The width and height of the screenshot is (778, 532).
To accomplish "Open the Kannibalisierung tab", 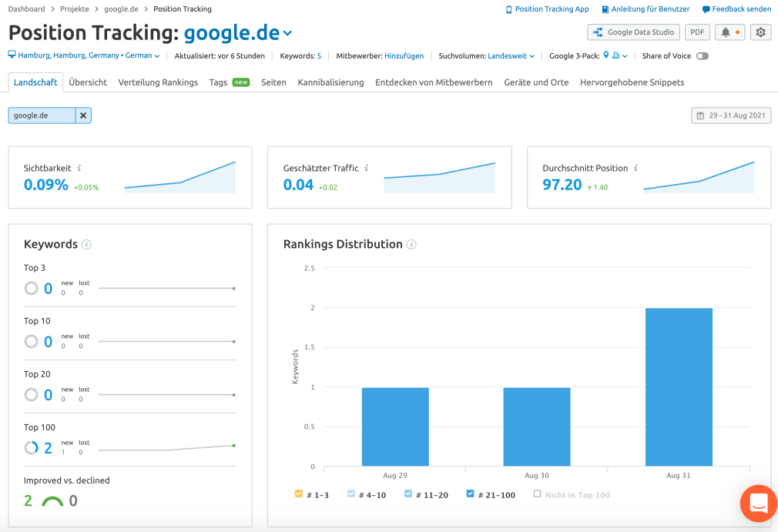I will pyautogui.click(x=330, y=82).
